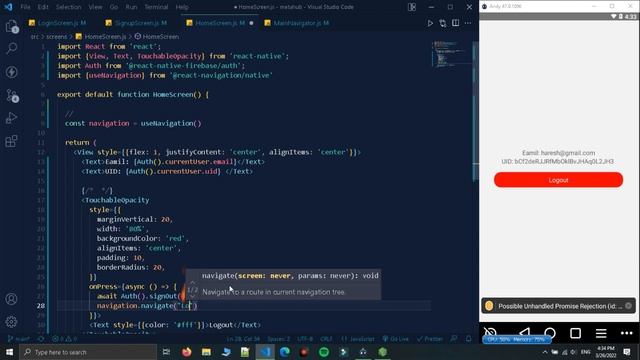640x360 pixels.
Task: Open the Edit menu
Action: point(43,7)
